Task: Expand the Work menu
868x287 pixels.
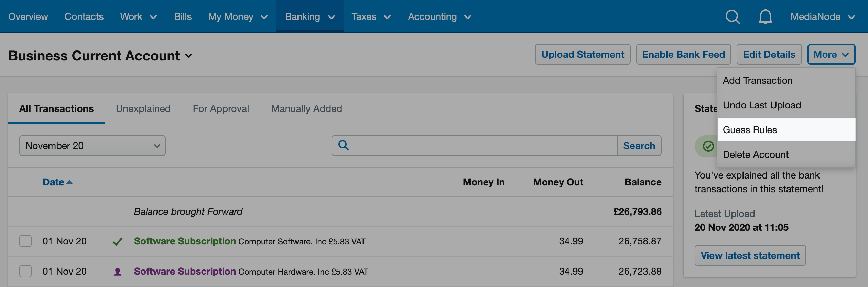Action: (x=139, y=16)
